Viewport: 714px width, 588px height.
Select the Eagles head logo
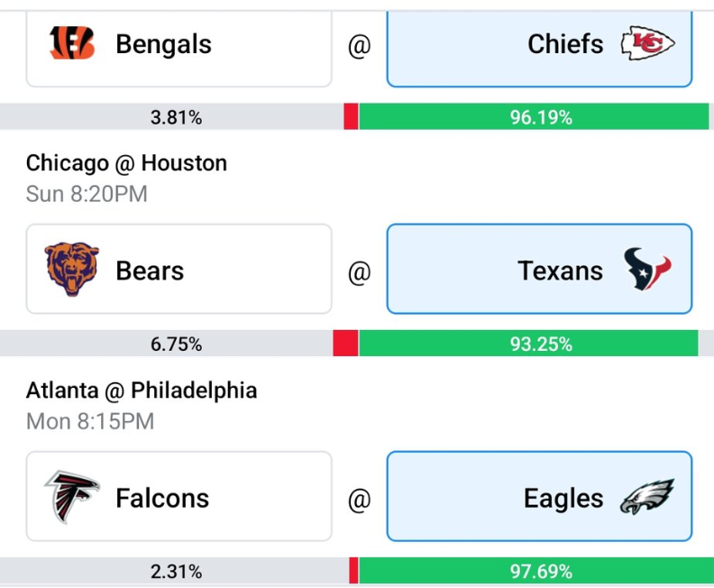point(647,498)
